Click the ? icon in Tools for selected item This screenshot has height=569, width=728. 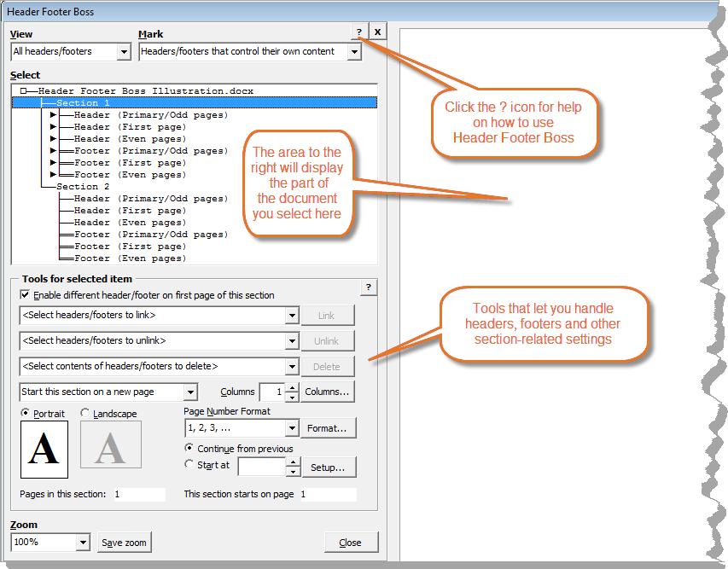tap(368, 287)
